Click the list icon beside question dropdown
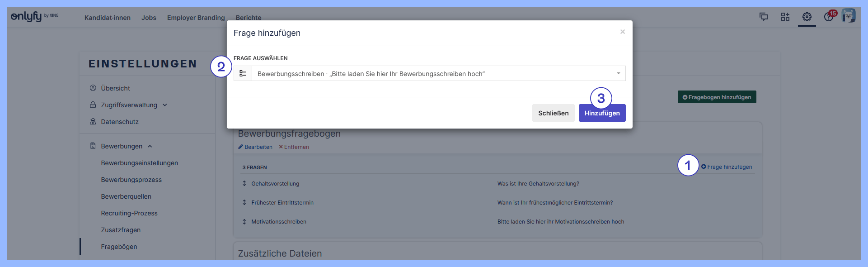 point(243,73)
